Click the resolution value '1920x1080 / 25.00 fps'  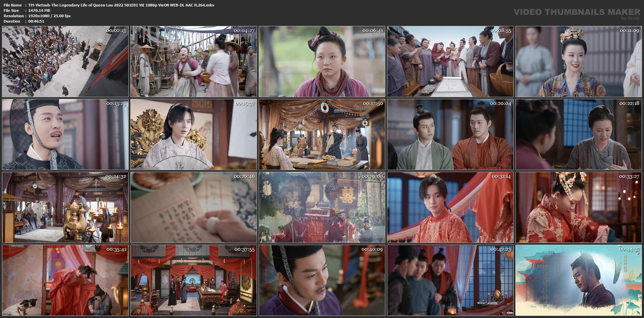coord(49,16)
